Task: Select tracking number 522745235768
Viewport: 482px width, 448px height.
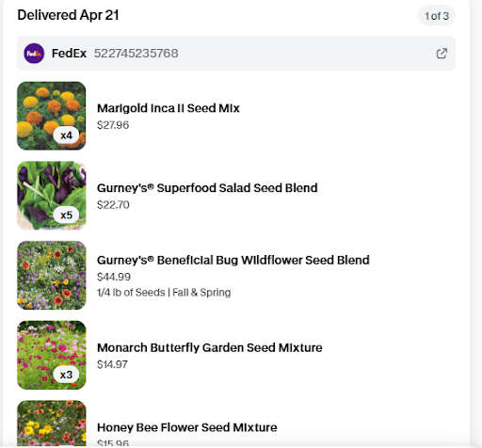Action: coord(136,54)
